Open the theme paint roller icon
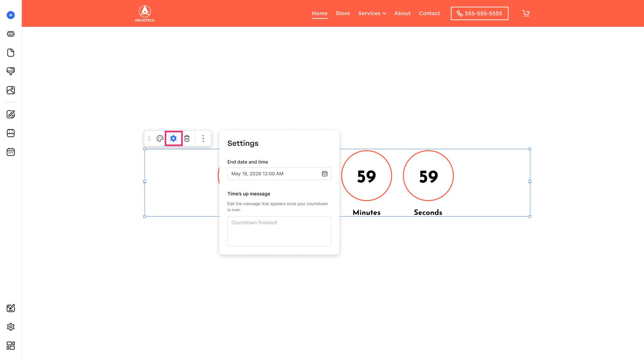 tap(11, 71)
